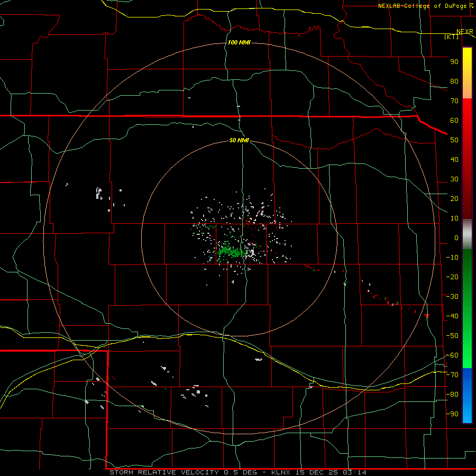Screen dimensions: 476x476
Task: Click the 40 value on the velocity scale
Action: 454,159
